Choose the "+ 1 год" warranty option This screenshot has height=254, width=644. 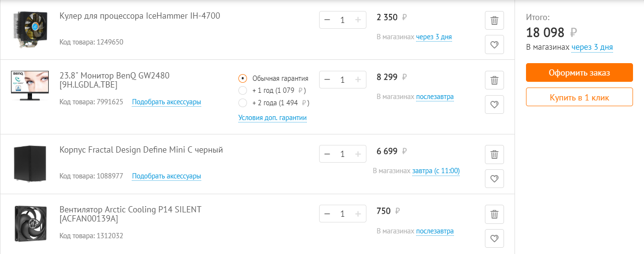point(243,90)
